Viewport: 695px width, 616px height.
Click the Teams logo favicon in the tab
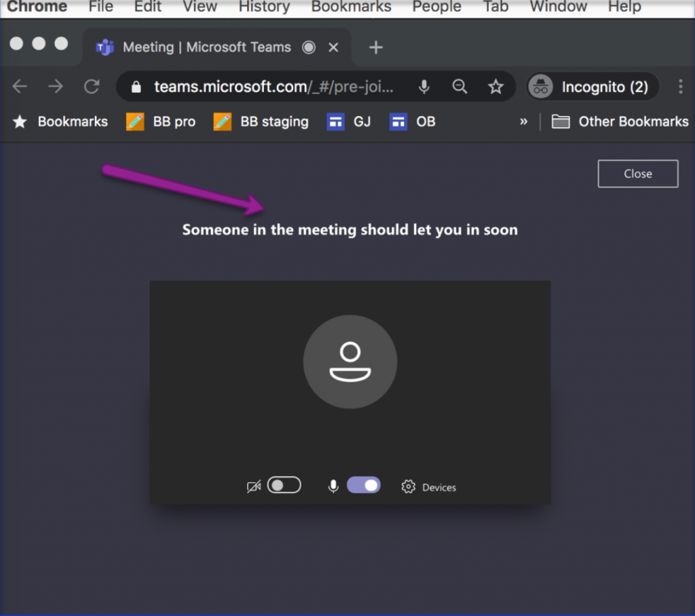[105, 47]
